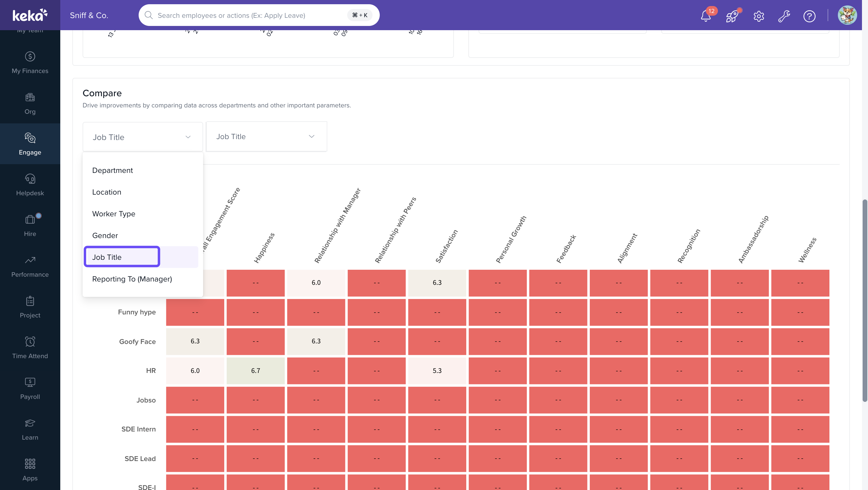Screen dimensions: 868x490
Task: Click the rocket launch icon
Action: pyautogui.click(x=732, y=15)
